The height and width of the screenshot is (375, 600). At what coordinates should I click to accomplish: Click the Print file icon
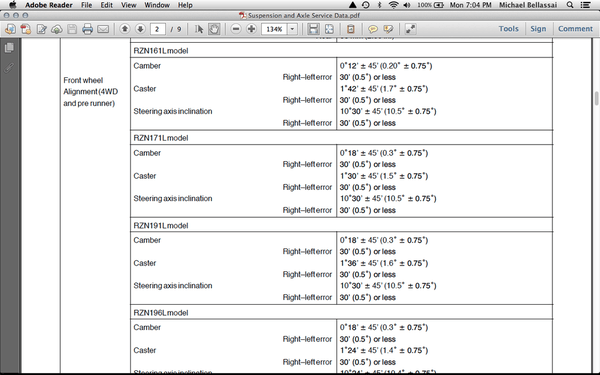click(x=87, y=29)
